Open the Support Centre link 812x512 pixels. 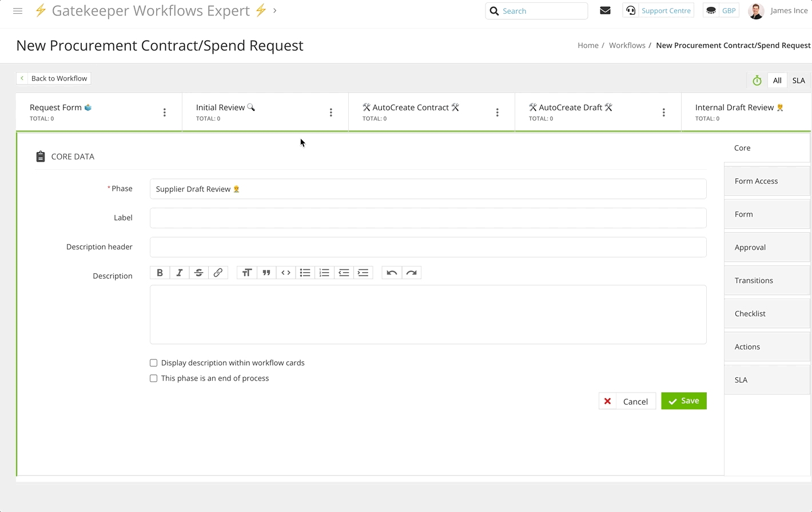pos(658,10)
